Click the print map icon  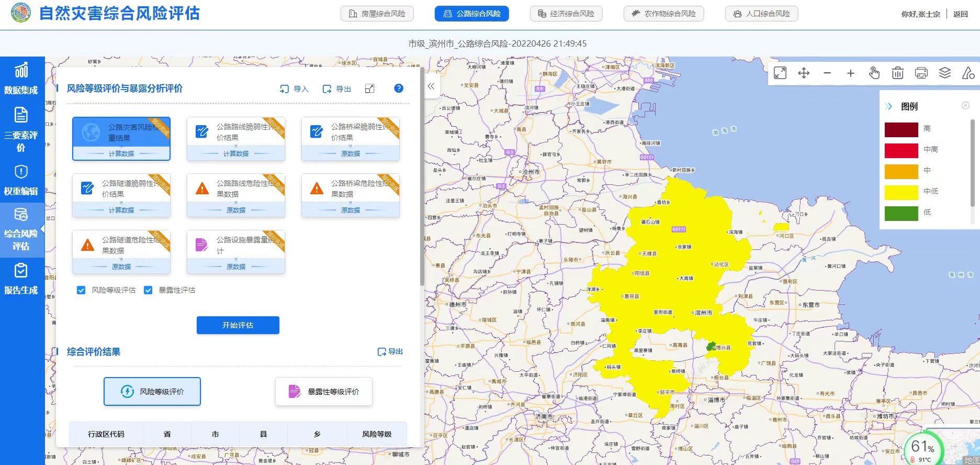pos(921,73)
